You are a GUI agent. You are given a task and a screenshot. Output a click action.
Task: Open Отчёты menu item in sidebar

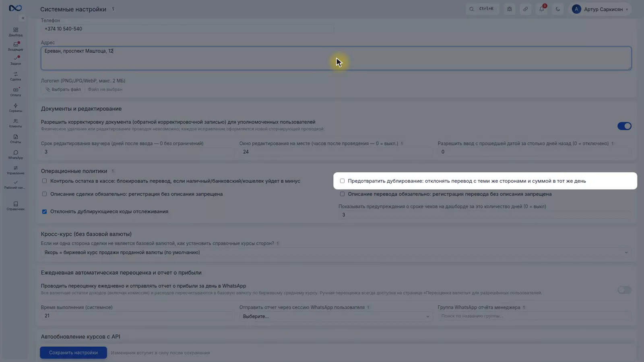click(x=15, y=139)
